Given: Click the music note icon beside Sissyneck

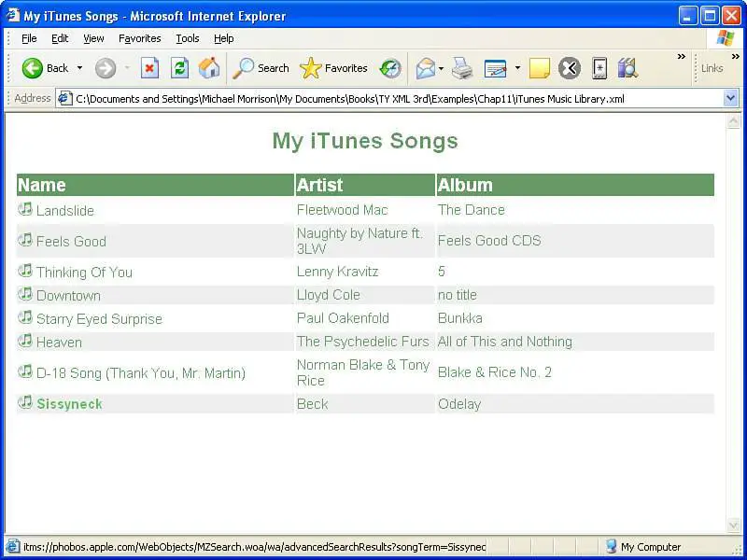Looking at the screenshot, I should (25, 402).
